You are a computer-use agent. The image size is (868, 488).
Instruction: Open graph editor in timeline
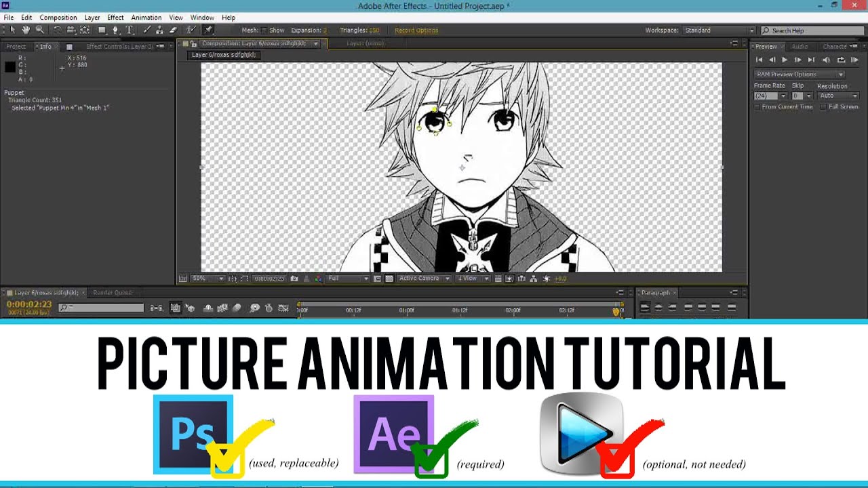283,308
